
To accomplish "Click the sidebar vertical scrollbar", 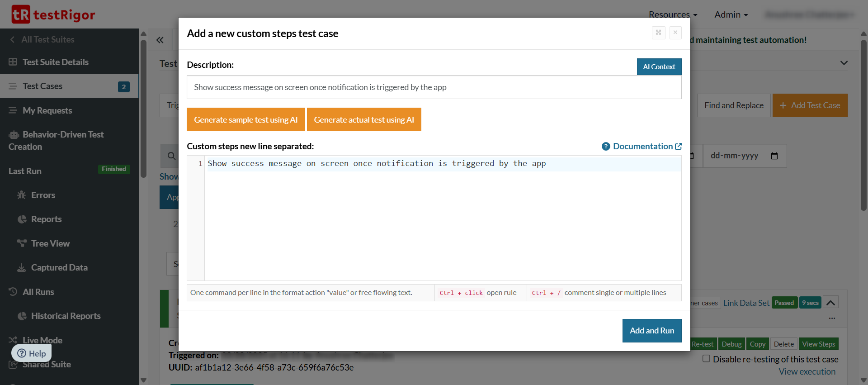I will [143, 109].
